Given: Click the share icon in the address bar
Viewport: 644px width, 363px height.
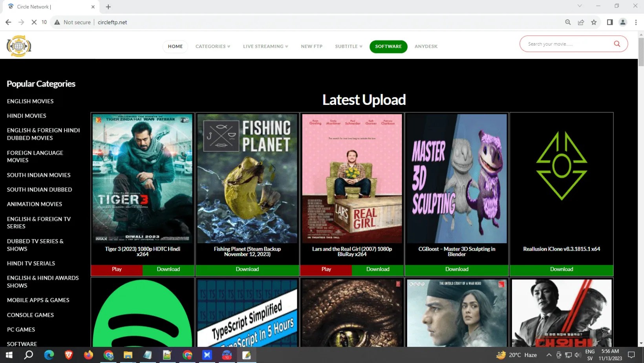Looking at the screenshot, I should point(581,22).
